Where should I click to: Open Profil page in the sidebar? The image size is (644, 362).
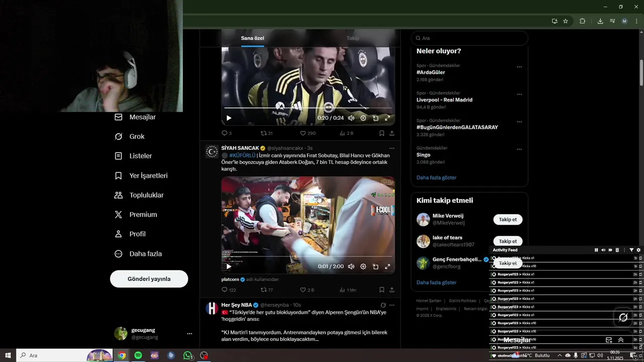tap(130, 234)
